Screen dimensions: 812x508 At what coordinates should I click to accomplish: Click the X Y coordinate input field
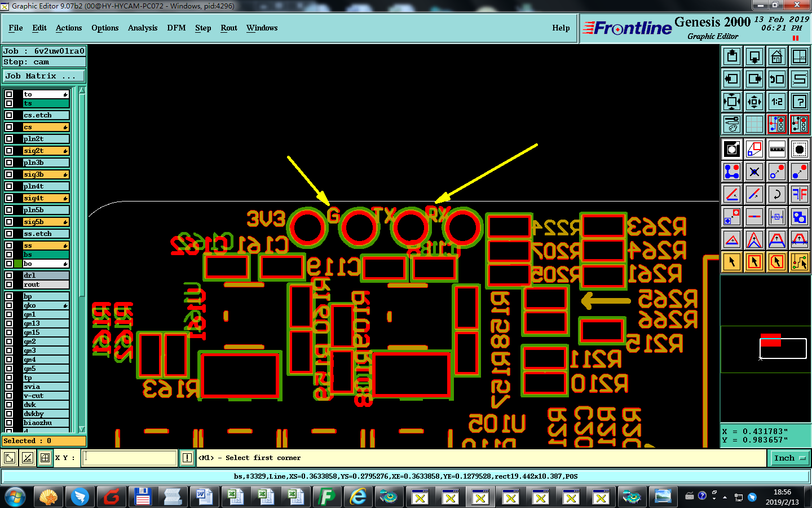click(x=130, y=458)
